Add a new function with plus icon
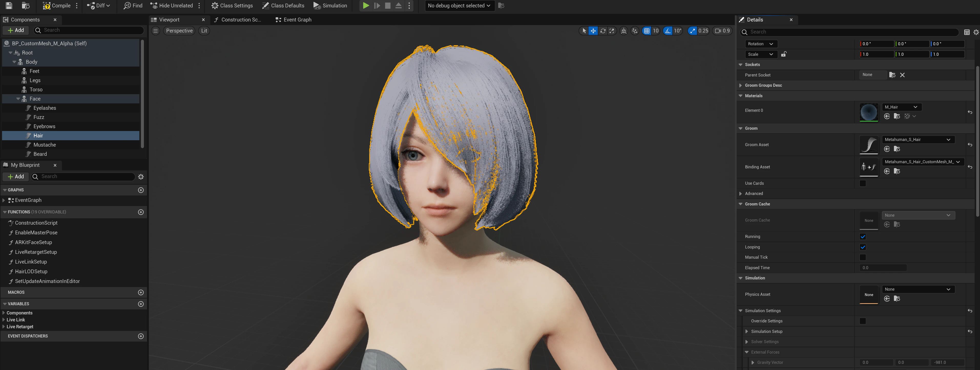The image size is (980, 370). [141, 212]
